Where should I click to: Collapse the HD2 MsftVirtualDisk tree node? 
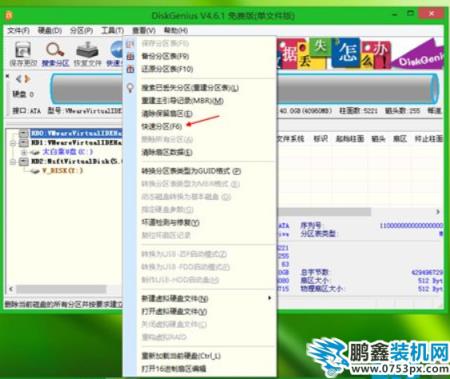coord(13,162)
